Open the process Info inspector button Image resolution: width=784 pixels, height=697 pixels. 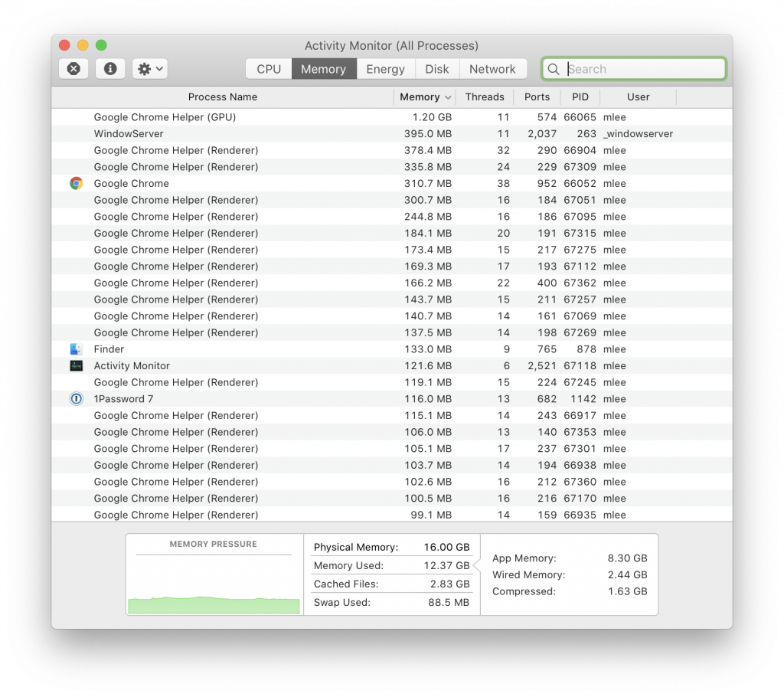[110, 68]
